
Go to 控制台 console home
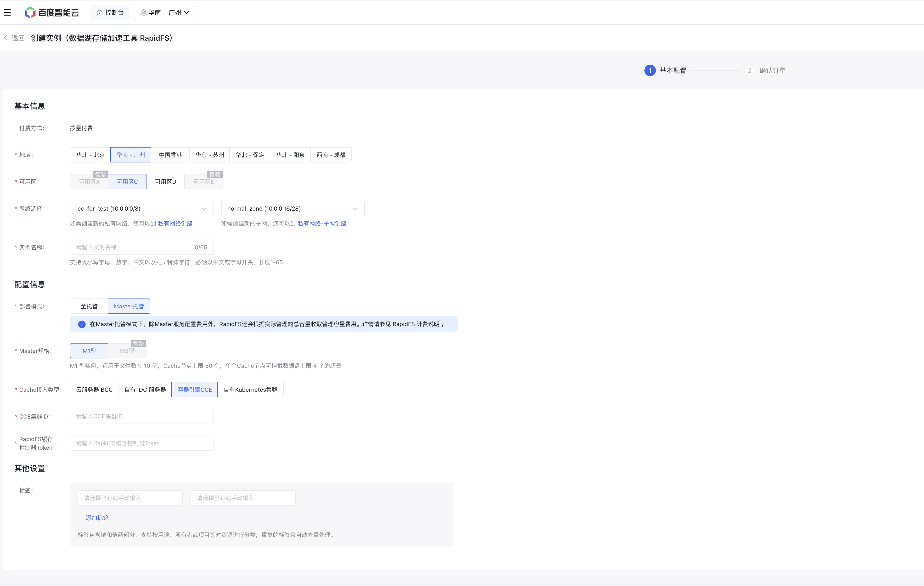coord(110,13)
